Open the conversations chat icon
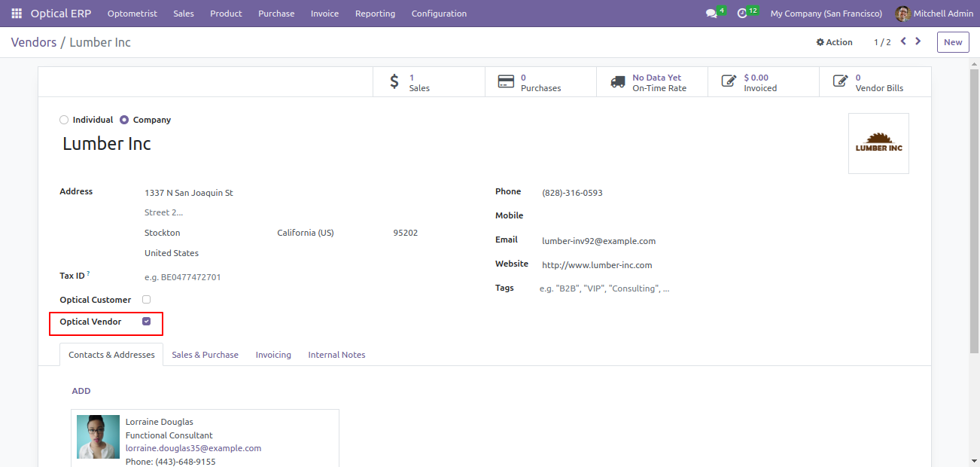 pos(711,14)
